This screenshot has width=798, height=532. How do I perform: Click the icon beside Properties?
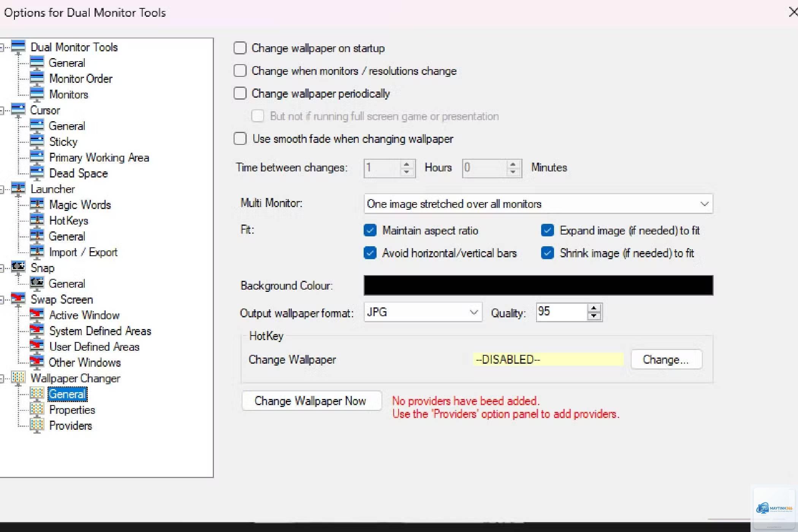click(37, 410)
